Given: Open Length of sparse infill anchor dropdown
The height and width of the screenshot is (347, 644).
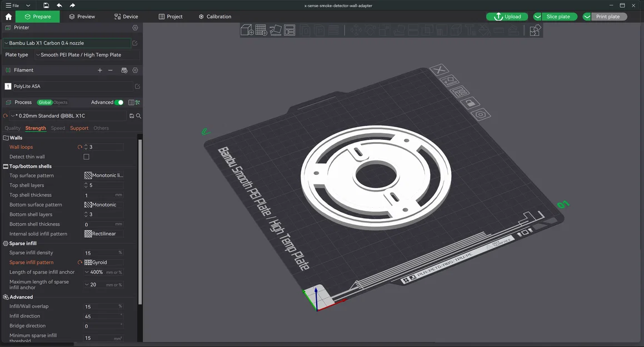Looking at the screenshot, I should pyautogui.click(x=103, y=273).
